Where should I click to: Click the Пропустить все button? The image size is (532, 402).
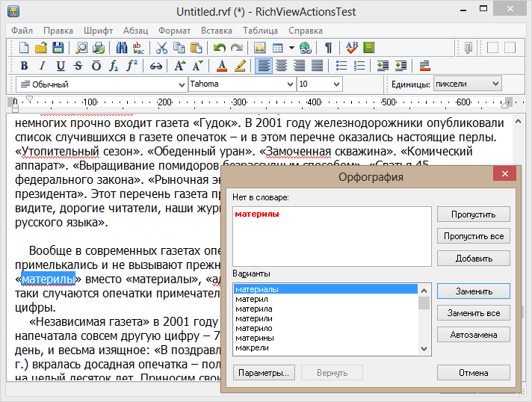tap(473, 236)
